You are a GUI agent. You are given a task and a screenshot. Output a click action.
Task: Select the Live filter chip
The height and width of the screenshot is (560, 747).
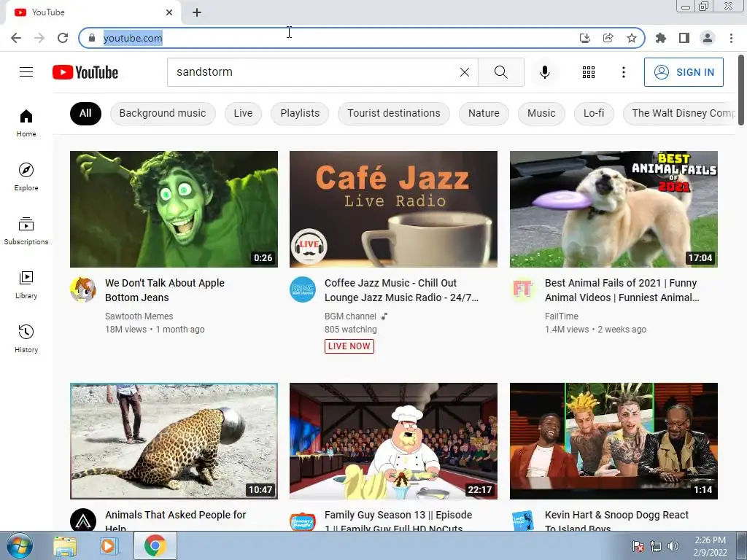pyautogui.click(x=243, y=113)
